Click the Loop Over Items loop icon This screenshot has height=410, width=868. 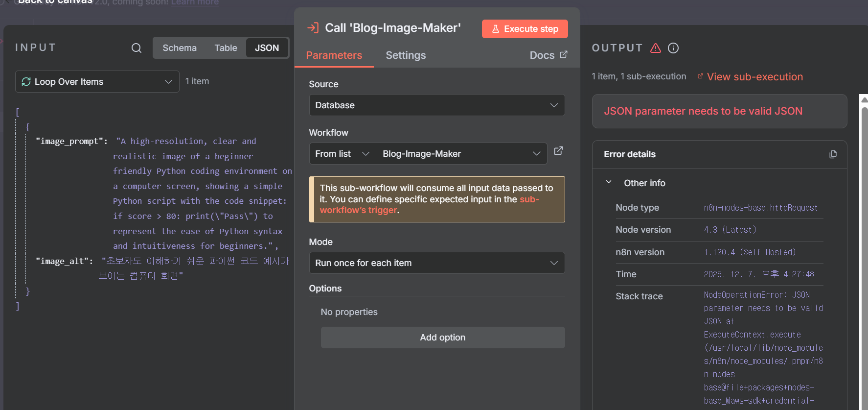pyautogui.click(x=26, y=82)
